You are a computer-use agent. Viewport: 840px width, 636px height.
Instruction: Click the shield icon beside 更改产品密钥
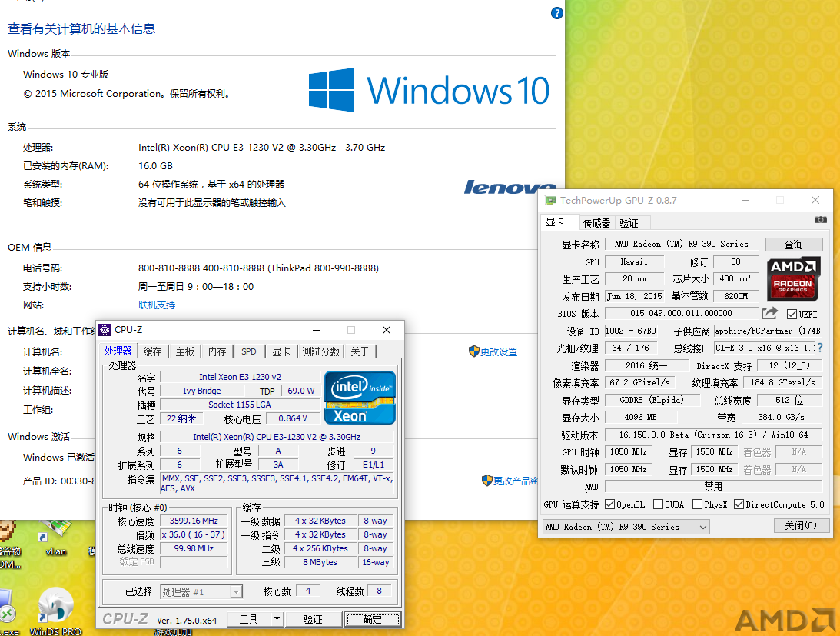tap(486, 481)
